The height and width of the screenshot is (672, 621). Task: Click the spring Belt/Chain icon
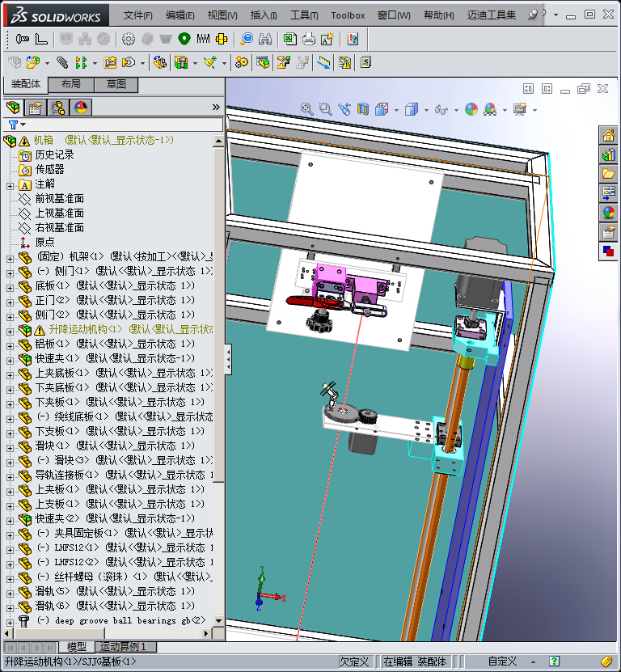pos(203,39)
